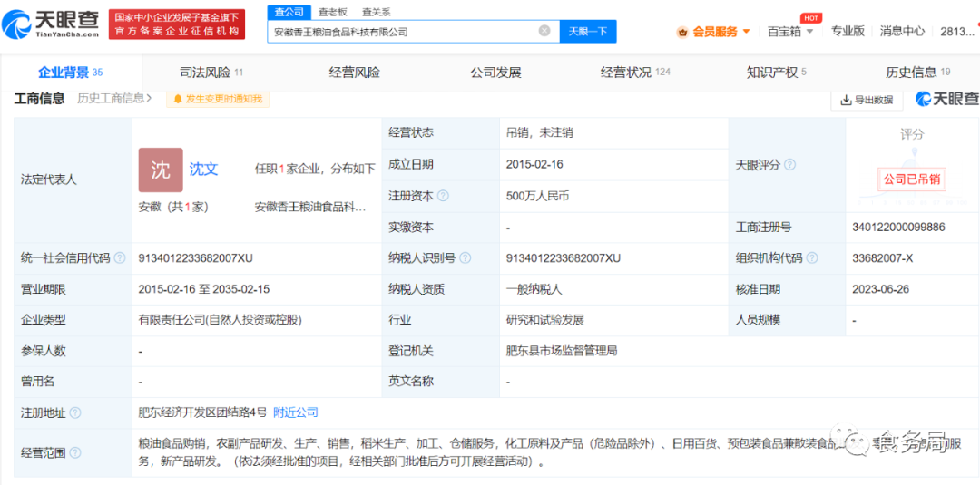Click the 经营状态 value 吊销，未注销

(x=540, y=132)
